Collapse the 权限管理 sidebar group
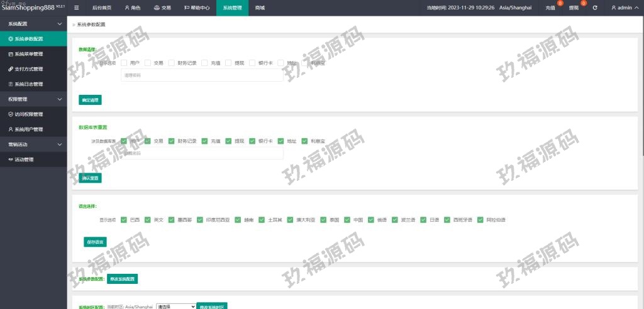Viewport: 644px width, 309px height. pos(60,99)
